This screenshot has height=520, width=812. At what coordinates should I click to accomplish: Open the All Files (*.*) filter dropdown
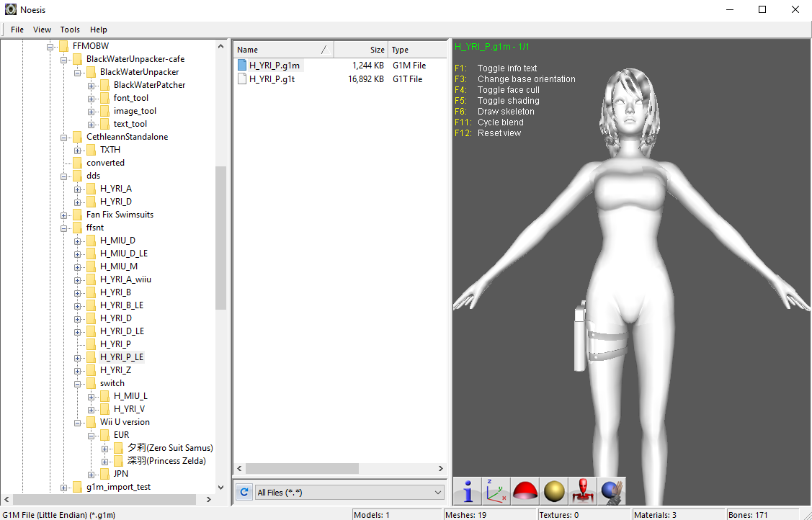[x=349, y=493]
